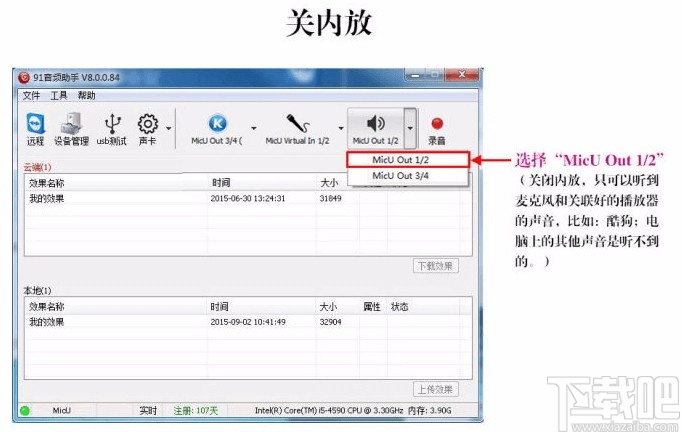Expand the dropdown arrow next to 声卡

point(168,128)
